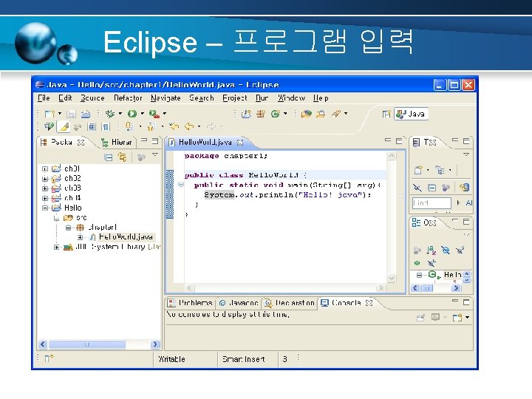Open the Source menu
The height and width of the screenshot is (399, 532).
point(92,98)
